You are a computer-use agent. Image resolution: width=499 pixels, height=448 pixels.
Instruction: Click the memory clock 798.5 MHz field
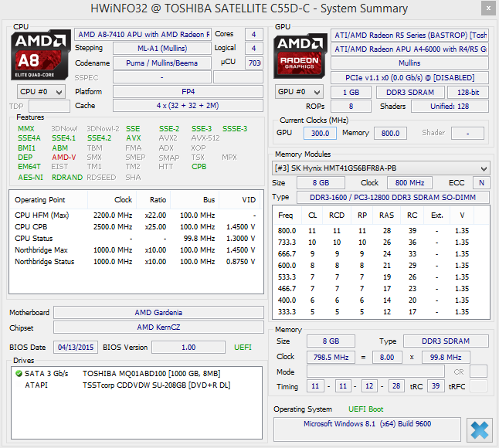coord(331,357)
